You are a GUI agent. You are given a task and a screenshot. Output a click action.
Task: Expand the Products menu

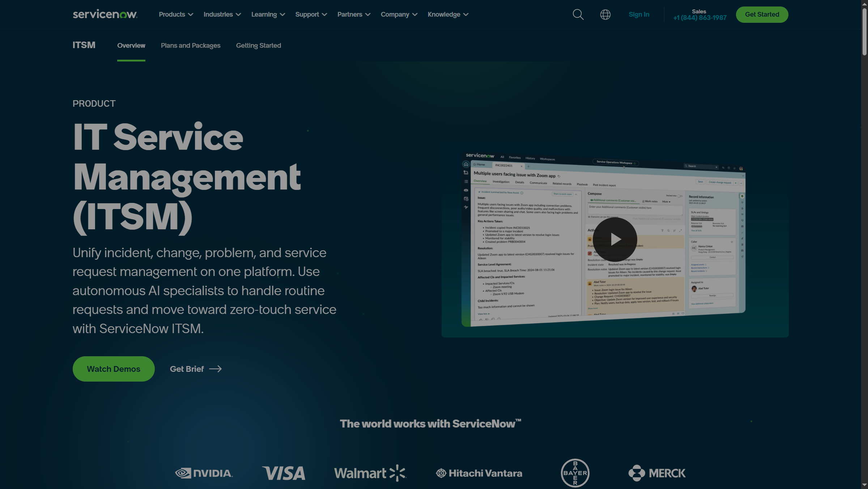[x=176, y=14]
